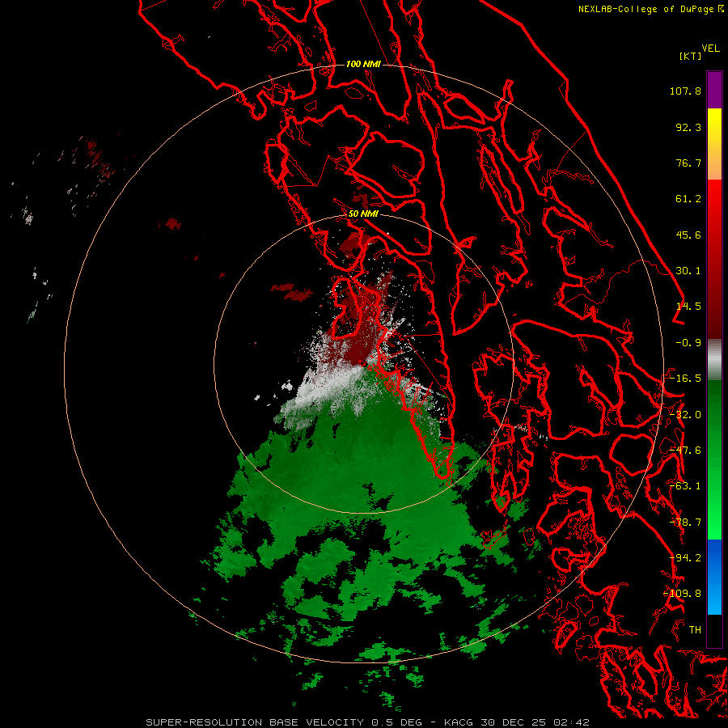Screen dimensions: 728x728
Task: Click the -63.1 legend value
Action: (x=685, y=486)
